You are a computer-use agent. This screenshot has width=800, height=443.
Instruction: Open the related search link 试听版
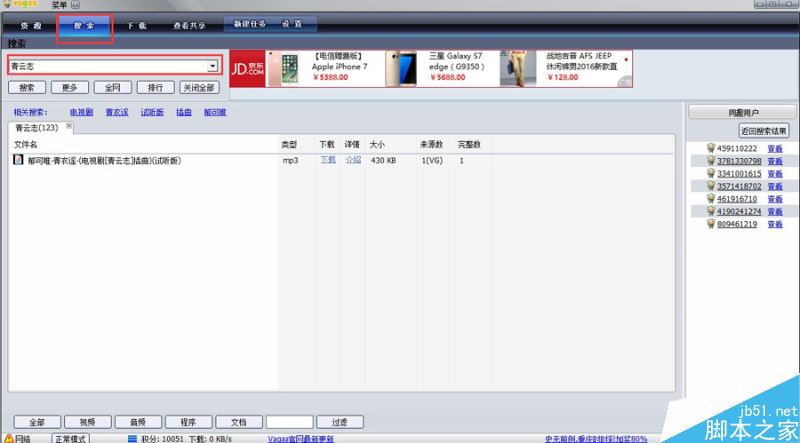coord(152,112)
